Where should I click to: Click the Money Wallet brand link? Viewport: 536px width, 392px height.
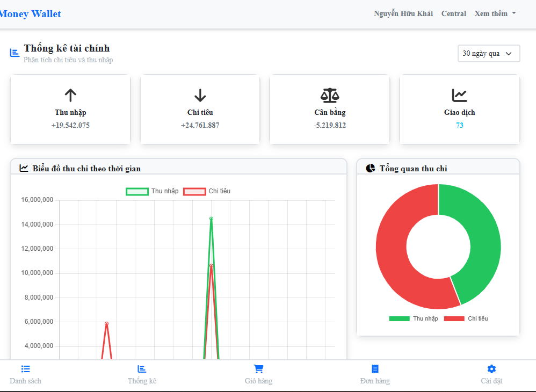click(30, 14)
